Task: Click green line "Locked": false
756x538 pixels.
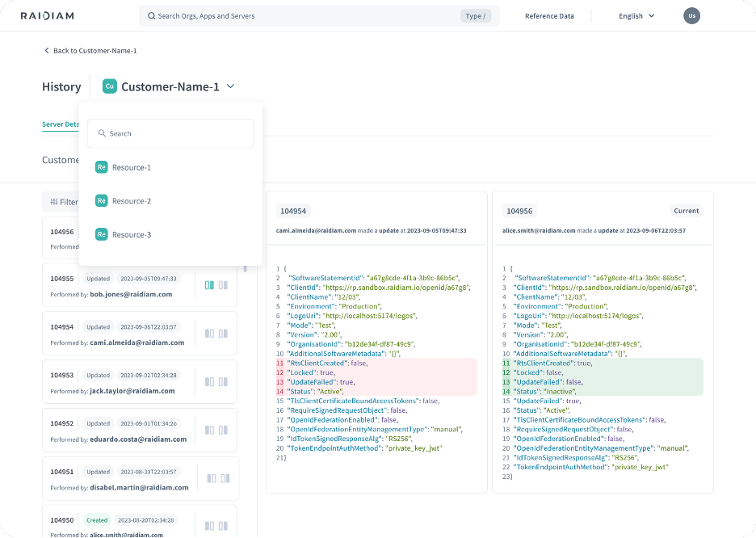Action: pyautogui.click(x=603, y=372)
